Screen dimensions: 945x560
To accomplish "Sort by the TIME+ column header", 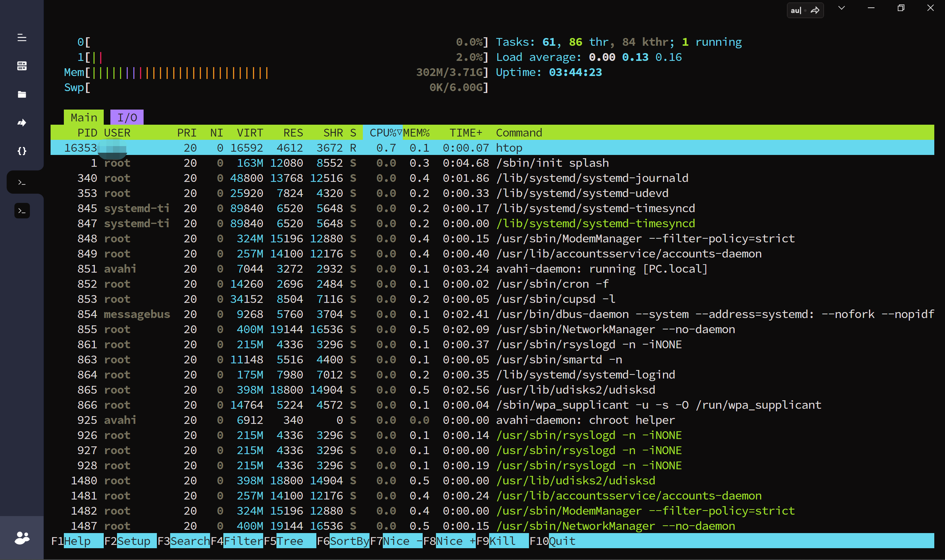I will pyautogui.click(x=466, y=132).
